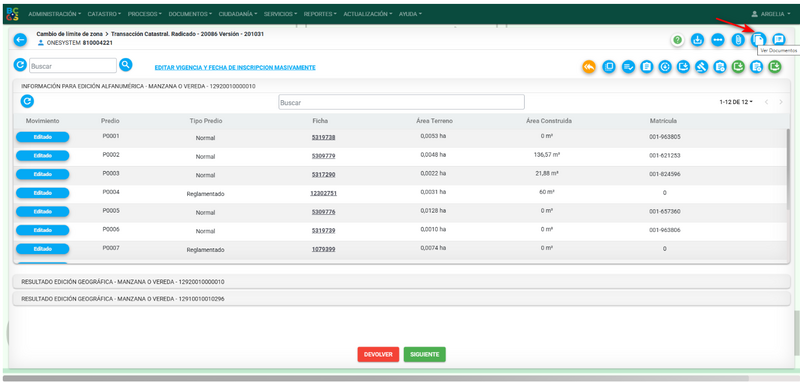The width and height of the screenshot is (800, 382).
Task: Focus the table Buscar search field
Action: click(402, 102)
